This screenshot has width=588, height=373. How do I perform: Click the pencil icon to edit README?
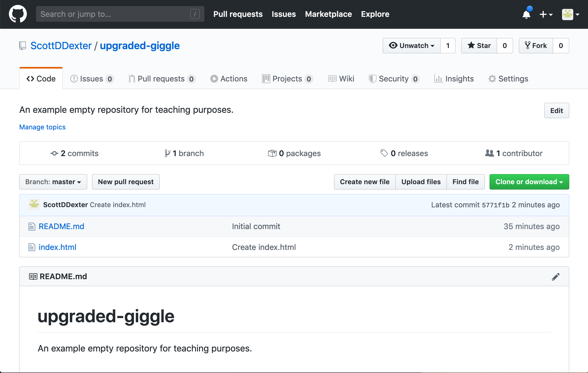pyautogui.click(x=555, y=277)
